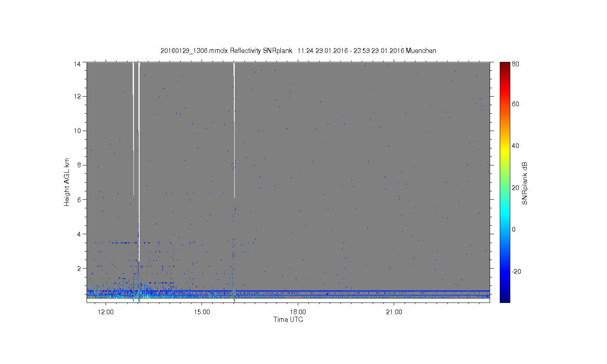Click the colorbar value label 40
This screenshot has height=364, width=607.
pos(516,146)
